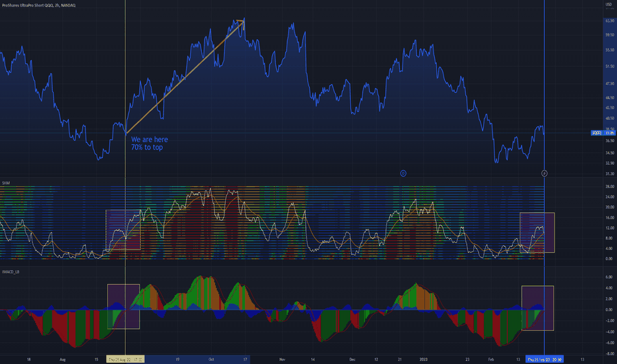Viewport: 617px width, 364px height.
Task: Click the Dec label on the time axis
Action: (352, 359)
